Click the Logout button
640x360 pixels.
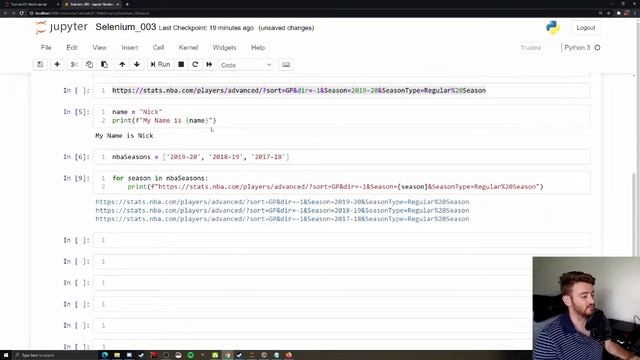point(586,28)
